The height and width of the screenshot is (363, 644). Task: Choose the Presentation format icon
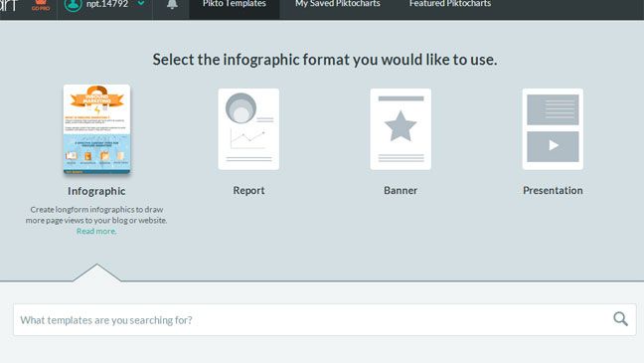point(553,129)
